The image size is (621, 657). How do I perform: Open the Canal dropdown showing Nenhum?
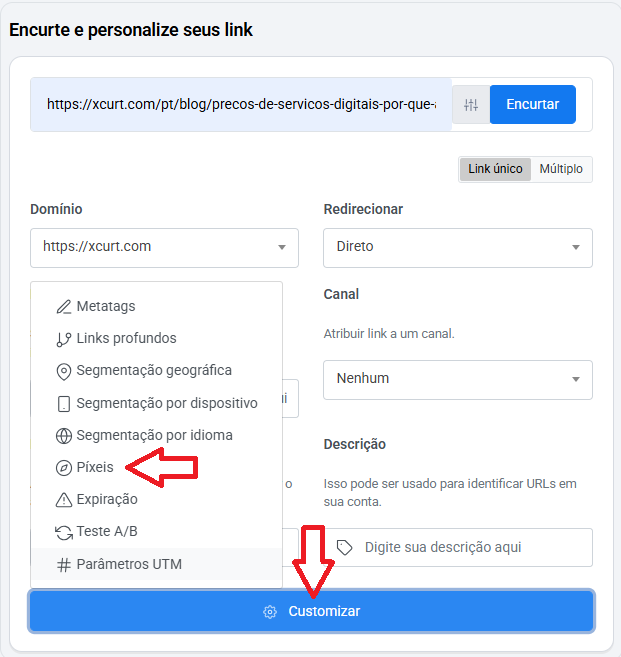point(457,379)
